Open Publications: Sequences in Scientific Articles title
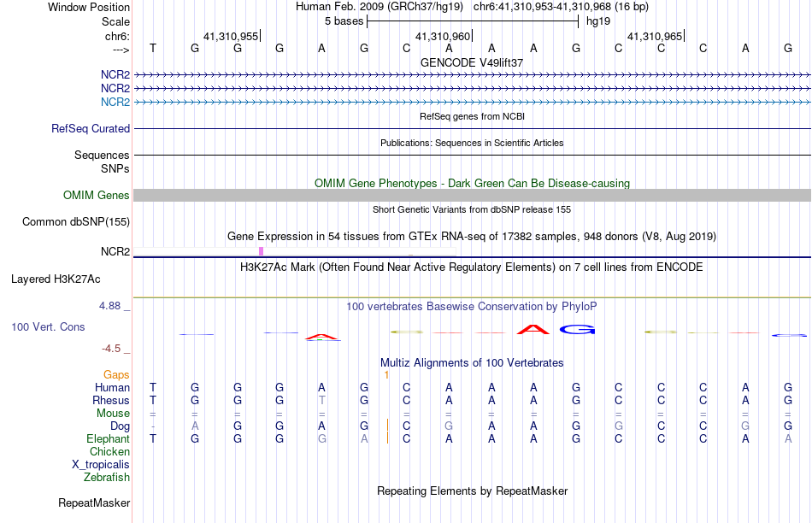Viewport: 812px width, 523px height. pos(472,143)
